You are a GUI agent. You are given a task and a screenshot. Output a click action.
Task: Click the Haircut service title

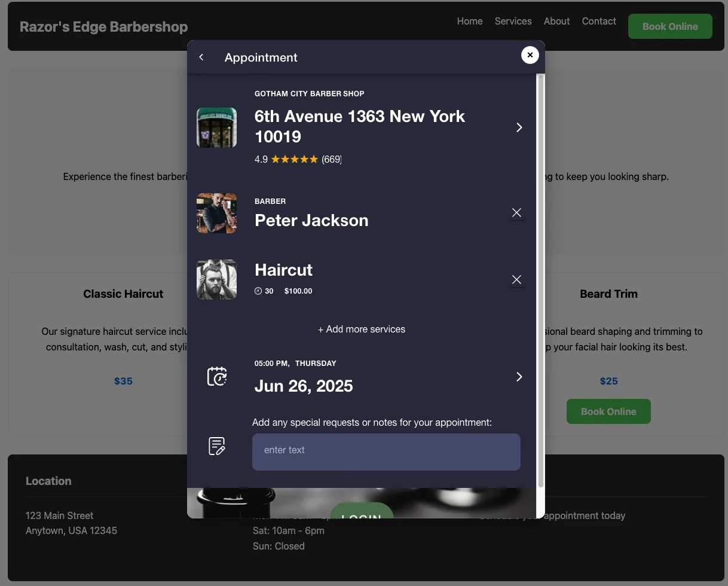tap(283, 270)
